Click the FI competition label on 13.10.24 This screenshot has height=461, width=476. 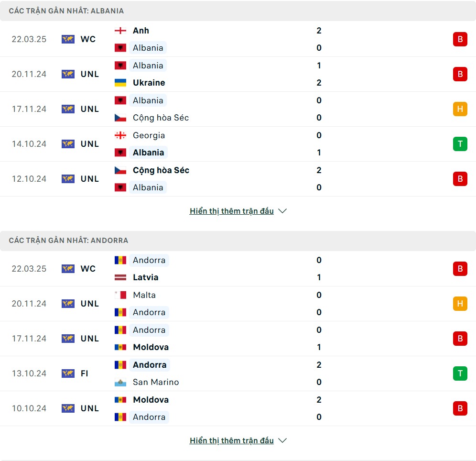pyautogui.click(x=85, y=373)
